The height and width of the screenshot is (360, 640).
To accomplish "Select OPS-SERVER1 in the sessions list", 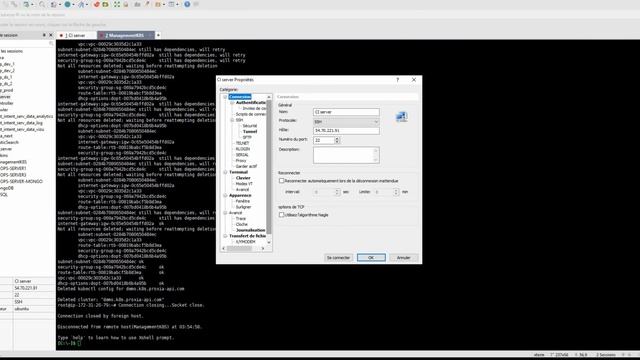I will (13, 168).
